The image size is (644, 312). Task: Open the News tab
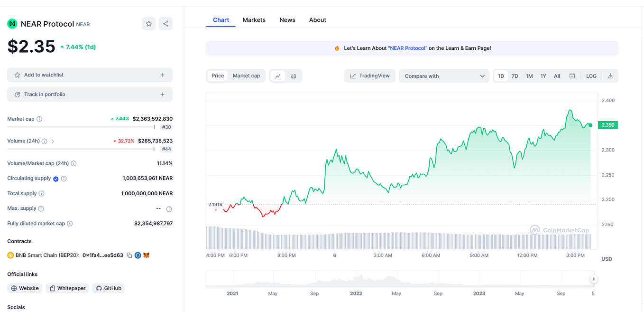(x=287, y=19)
